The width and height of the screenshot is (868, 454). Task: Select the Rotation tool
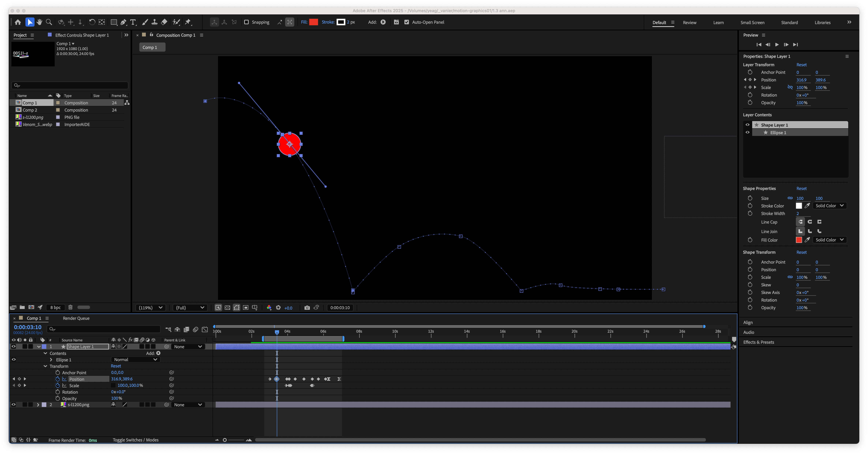(92, 22)
